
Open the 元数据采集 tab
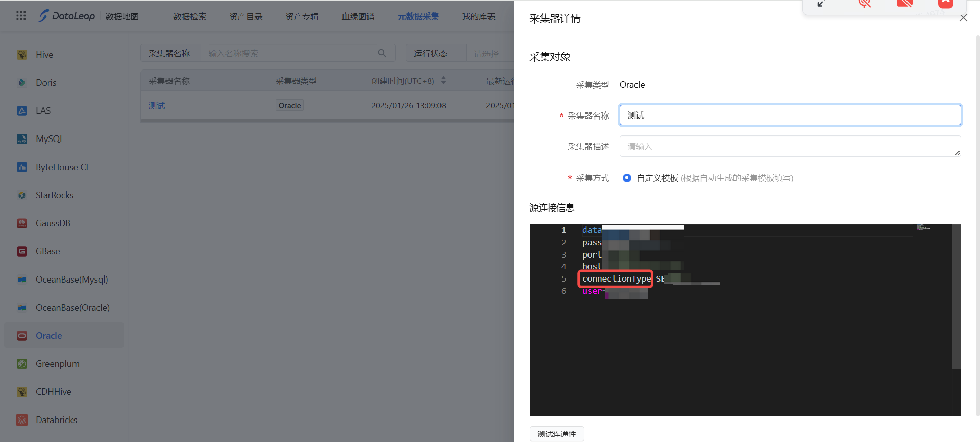tap(419, 16)
